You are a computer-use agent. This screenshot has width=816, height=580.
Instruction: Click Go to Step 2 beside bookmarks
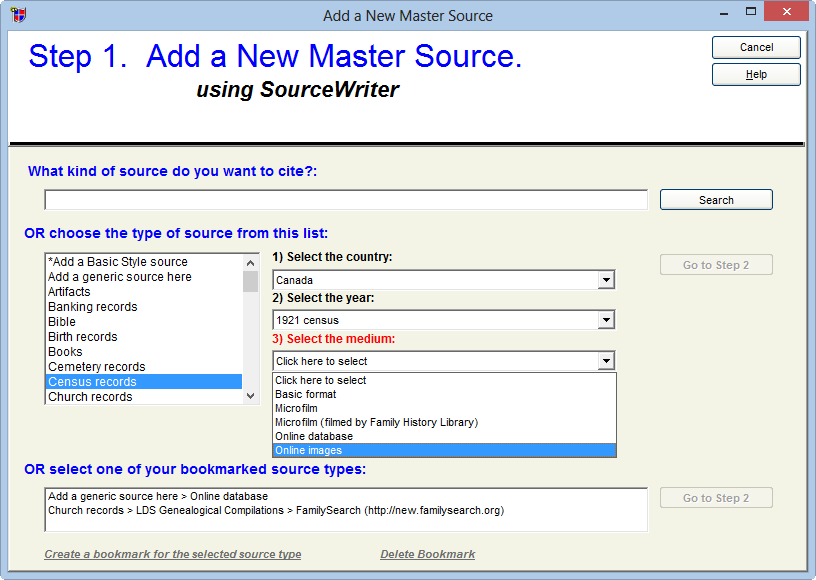716,498
